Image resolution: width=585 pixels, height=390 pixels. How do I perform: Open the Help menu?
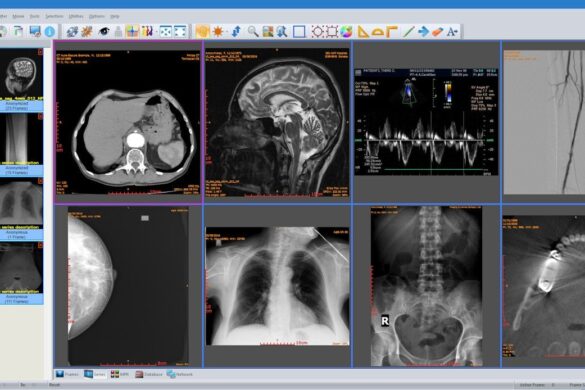115,16
